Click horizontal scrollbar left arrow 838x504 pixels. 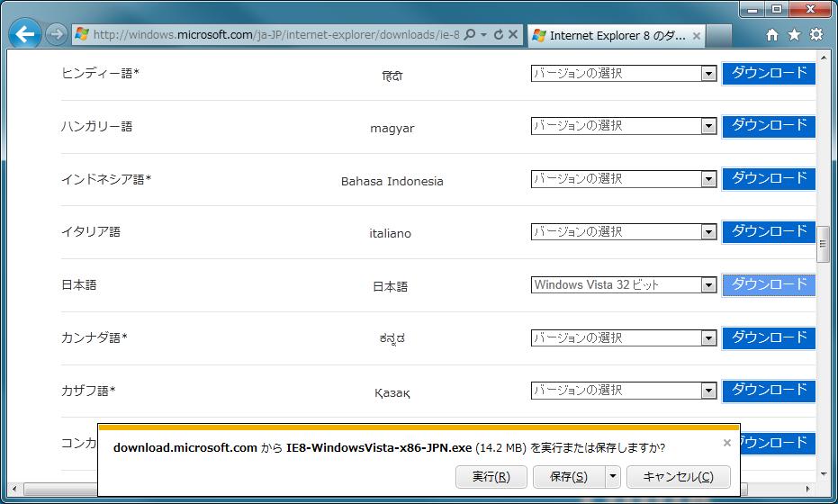[x=14, y=489]
